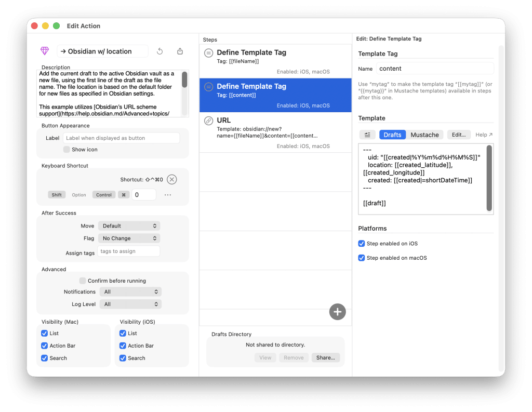Viewport: 532px width, 412px height.
Task: Click the Assign tags field
Action: pos(129,251)
